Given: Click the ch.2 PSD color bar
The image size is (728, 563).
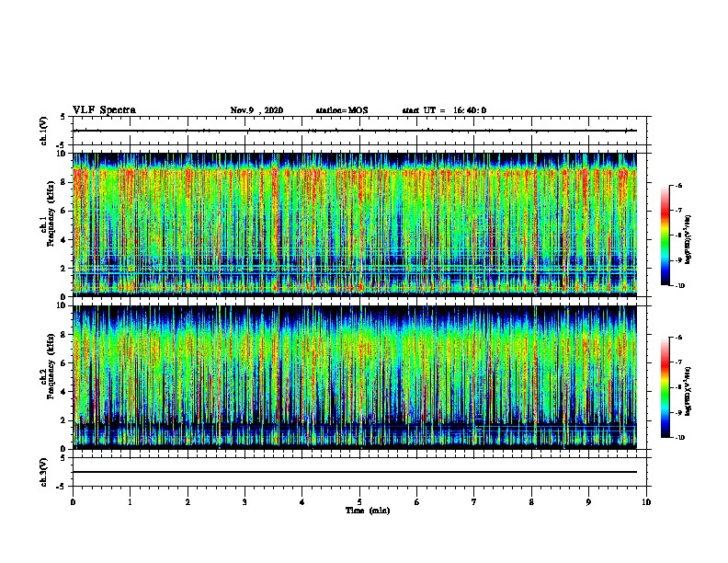Looking at the screenshot, I should [665, 387].
